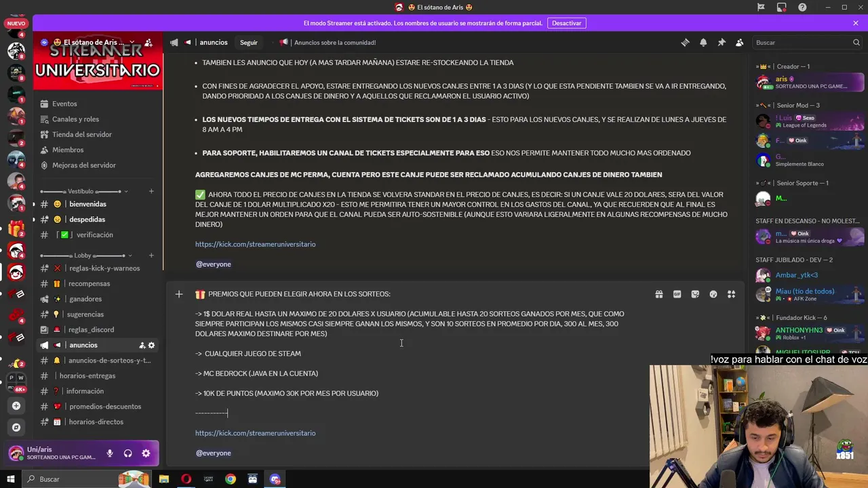Collapse the Vestíbulo category

pos(85,191)
